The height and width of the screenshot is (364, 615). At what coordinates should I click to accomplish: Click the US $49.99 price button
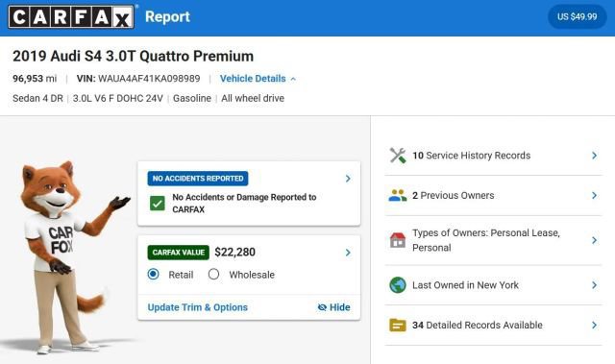click(577, 17)
